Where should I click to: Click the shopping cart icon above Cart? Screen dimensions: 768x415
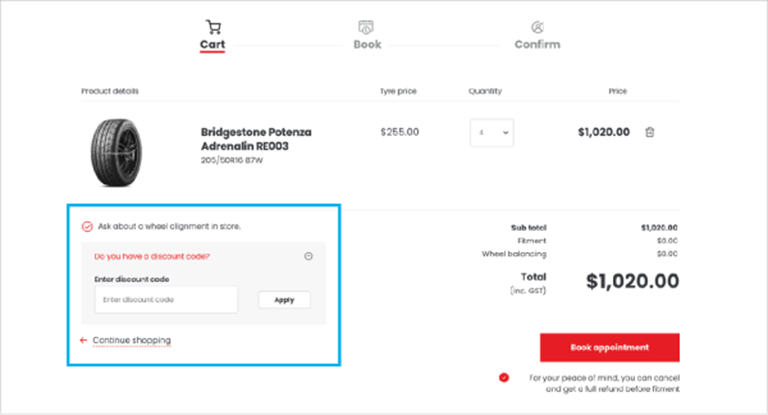(x=213, y=27)
